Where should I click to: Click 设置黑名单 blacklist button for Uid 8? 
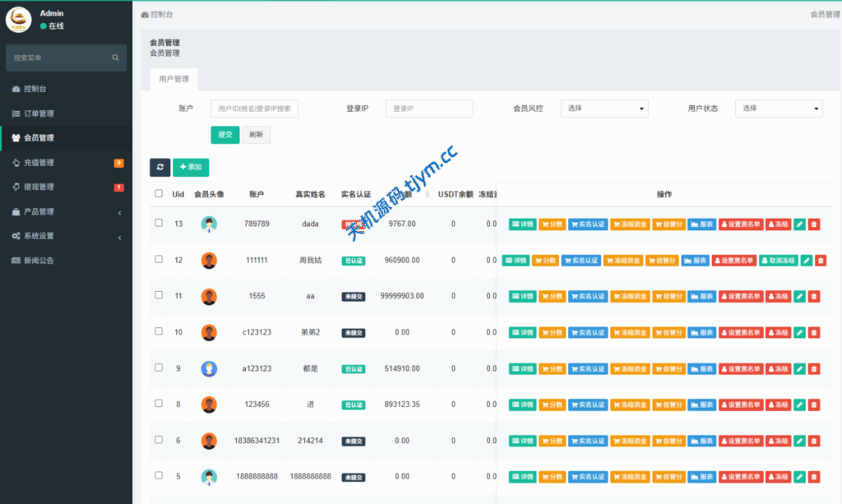(741, 405)
